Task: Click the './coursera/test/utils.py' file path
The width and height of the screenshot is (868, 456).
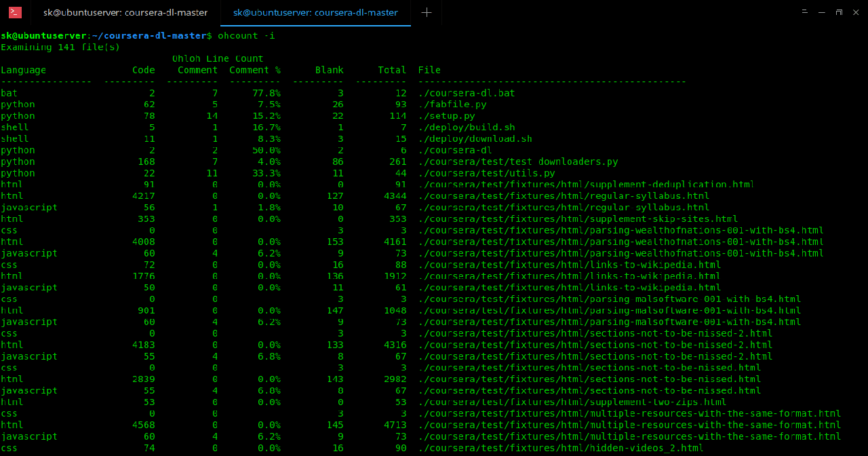Action: click(x=486, y=174)
